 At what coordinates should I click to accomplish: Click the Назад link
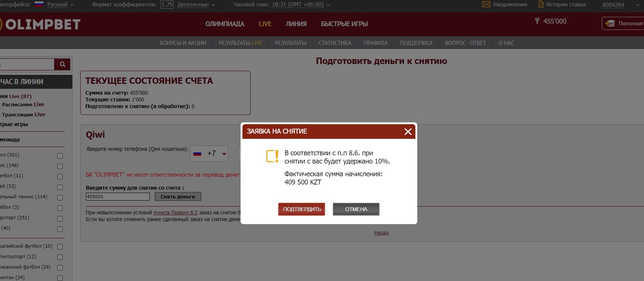pyautogui.click(x=381, y=233)
